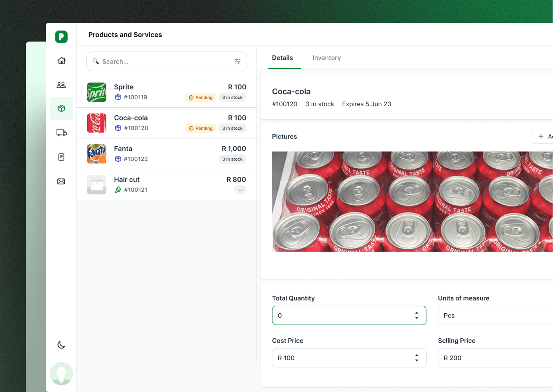The height and width of the screenshot is (392, 553).
Task: Click the Coca-cola details heading
Action: pyautogui.click(x=291, y=92)
